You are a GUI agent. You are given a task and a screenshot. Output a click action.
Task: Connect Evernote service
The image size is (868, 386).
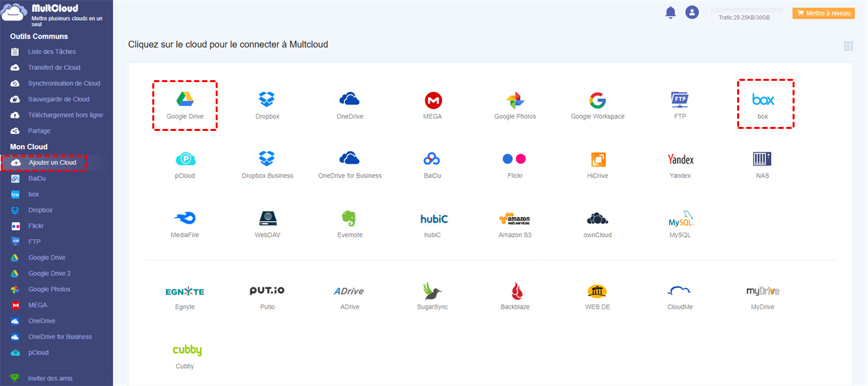[x=350, y=224]
